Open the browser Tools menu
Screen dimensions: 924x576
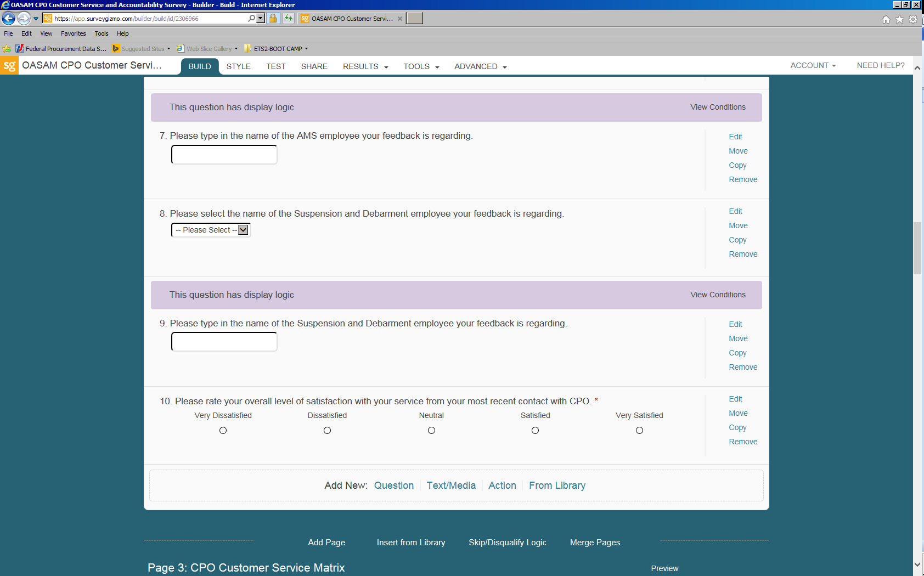pyautogui.click(x=102, y=33)
